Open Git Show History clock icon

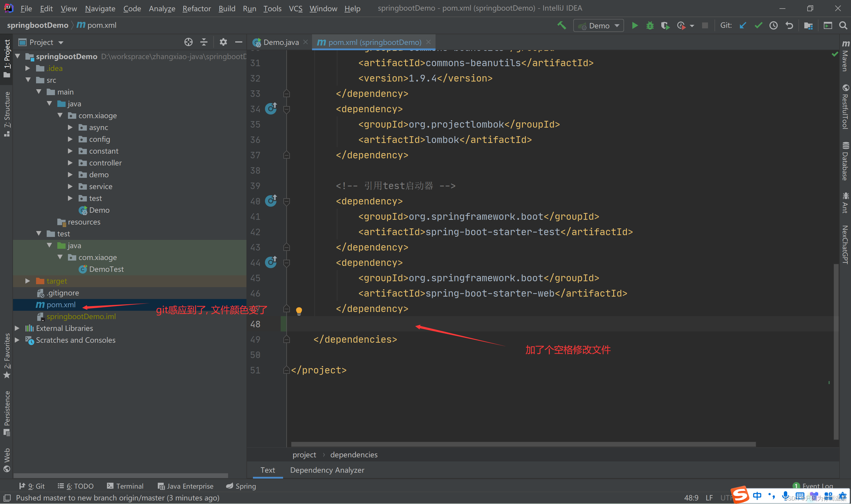(773, 26)
